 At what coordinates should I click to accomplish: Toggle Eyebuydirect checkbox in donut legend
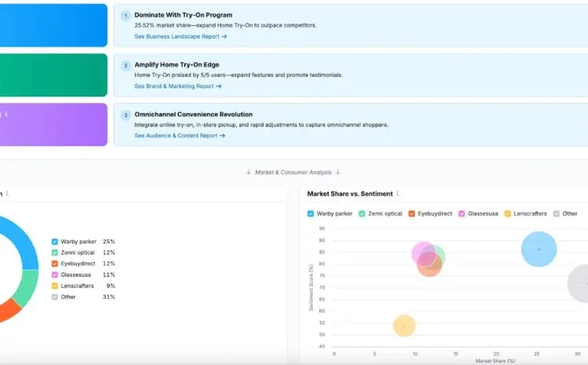click(x=55, y=264)
